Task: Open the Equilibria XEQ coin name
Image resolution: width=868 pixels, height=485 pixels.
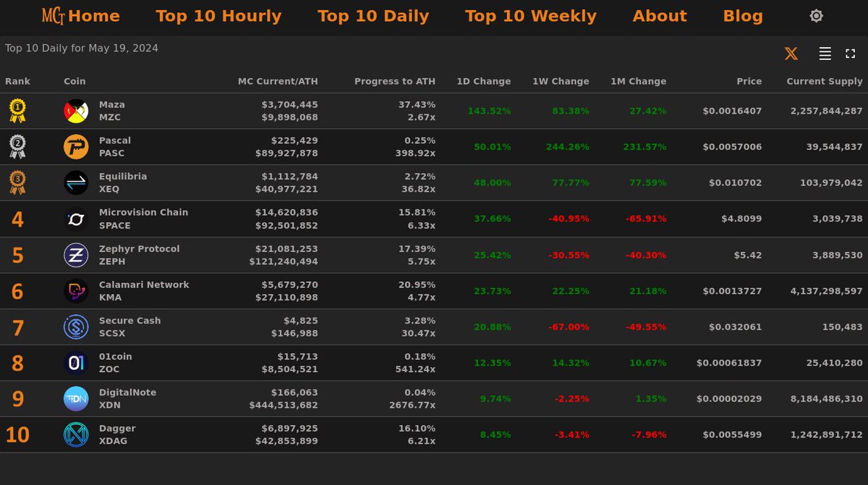Action: [123, 183]
